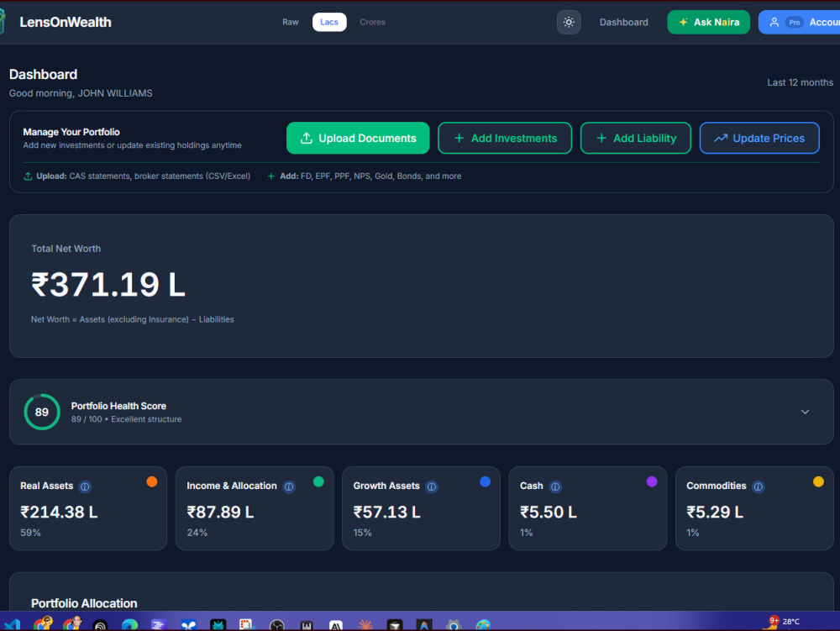Click the green dot on Income & Allocation card
The image size is (840, 631).
pyautogui.click(x=318, y=481)
